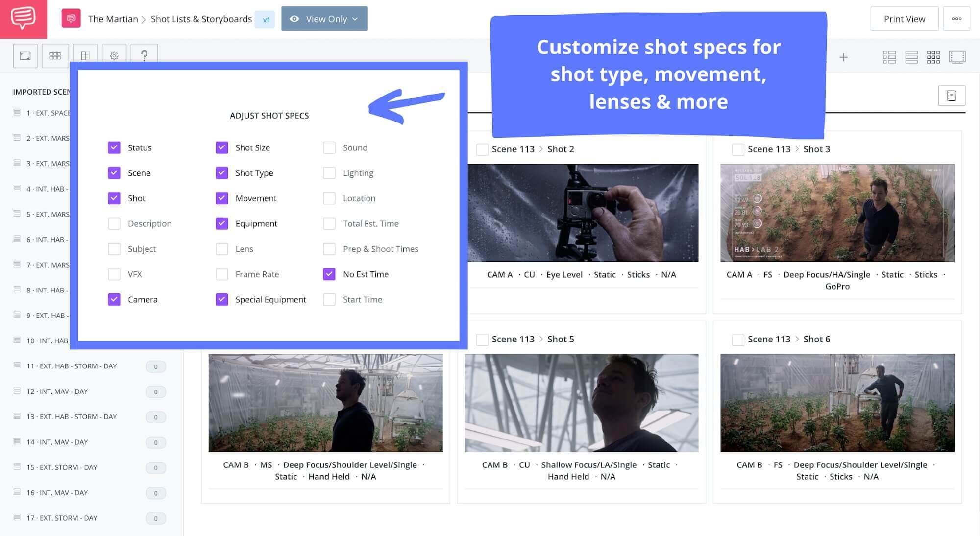Enable the Sound spec checkbox
Image resolution: width=980 pixels, height=536 pixels.
click(329, 147)
